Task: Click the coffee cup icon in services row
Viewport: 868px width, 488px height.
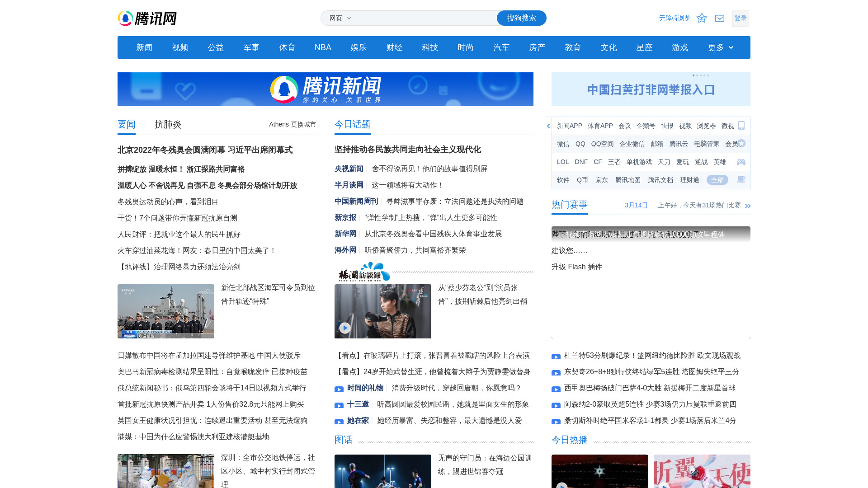Action: 741,179
